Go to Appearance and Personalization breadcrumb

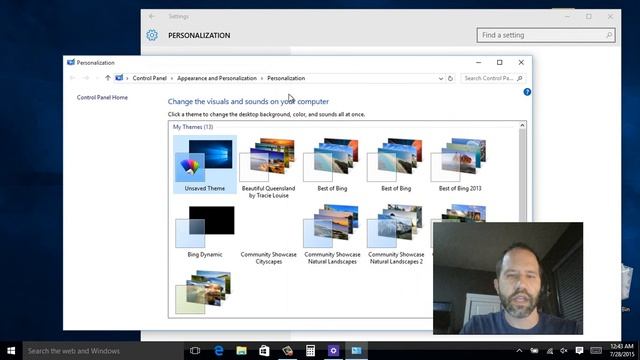(217, 78)
